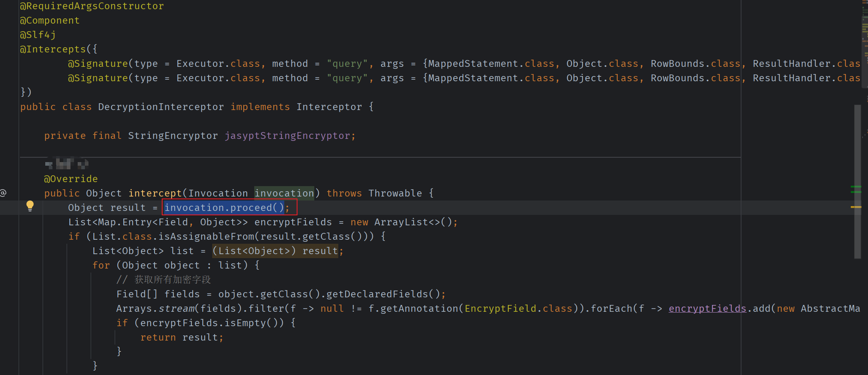868x375 pixels.
Task: Click the jasyptStringEncryptor field name
Action: [287, 136]
